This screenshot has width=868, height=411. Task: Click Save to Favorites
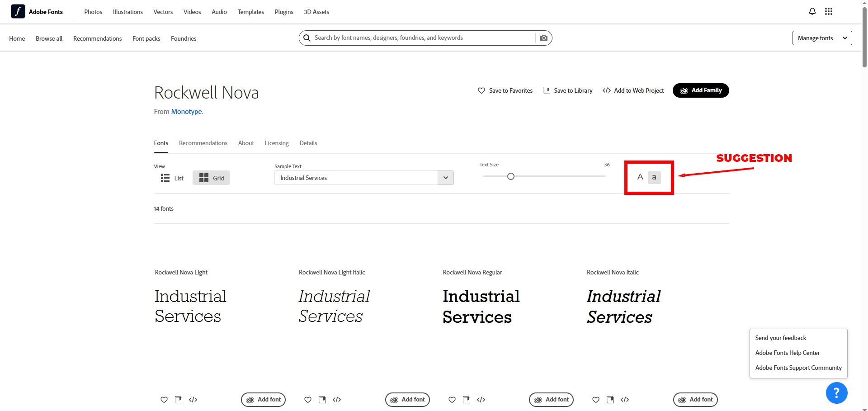coord(505,90)
